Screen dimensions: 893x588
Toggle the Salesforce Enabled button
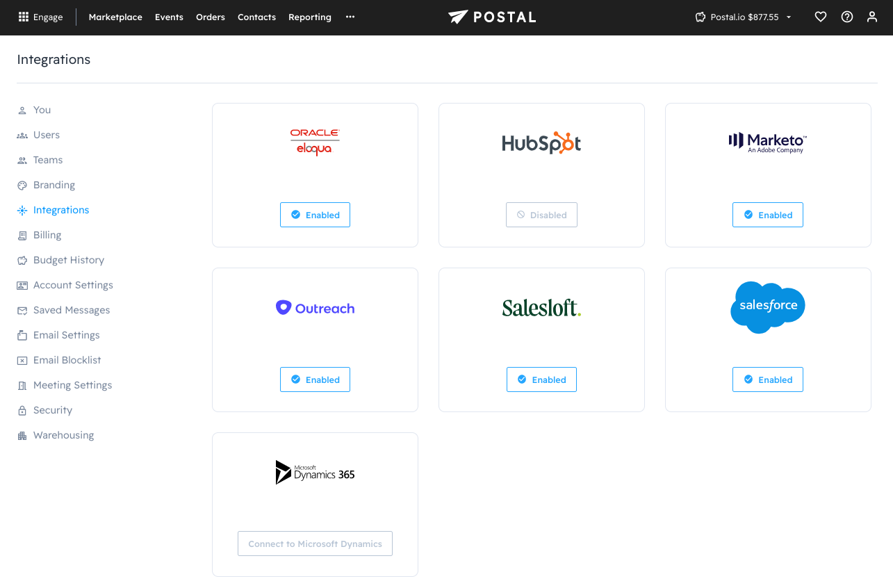pos(767,379)
